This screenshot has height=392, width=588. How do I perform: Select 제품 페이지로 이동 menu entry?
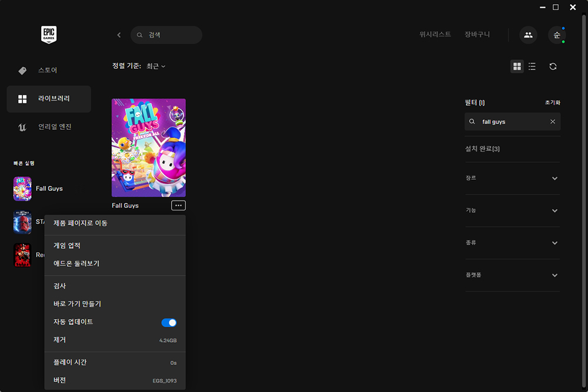(115, 223)
